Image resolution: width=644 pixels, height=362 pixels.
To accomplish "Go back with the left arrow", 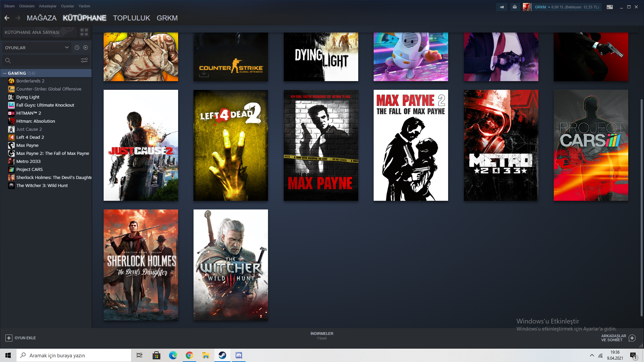I will pyautogui.click(x=7, y=18).
